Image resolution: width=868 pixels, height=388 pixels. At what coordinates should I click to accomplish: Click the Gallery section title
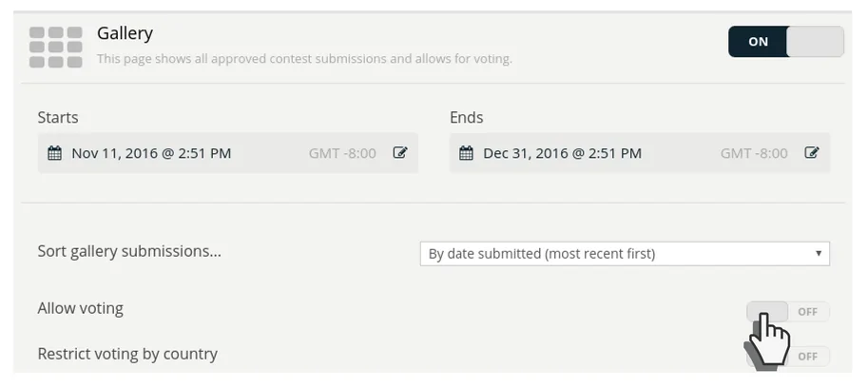coord(125,34)
